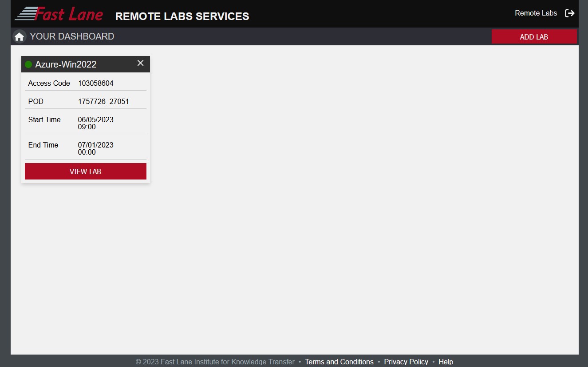This screenshot has width=588, height=367.
Task: Open the lab with VIEW LAB
Action: (x=86, y=172)
